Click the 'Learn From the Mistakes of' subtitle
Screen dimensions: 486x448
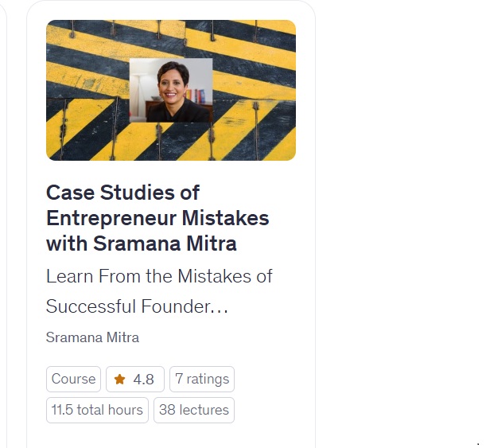[x=159, y=277]
